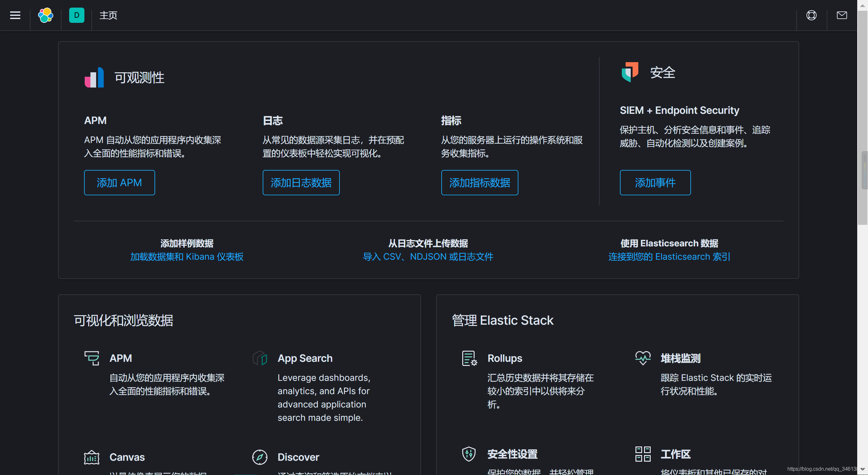
Task: Click the vertical scrollbar thumb
Action: click(863, 118)
